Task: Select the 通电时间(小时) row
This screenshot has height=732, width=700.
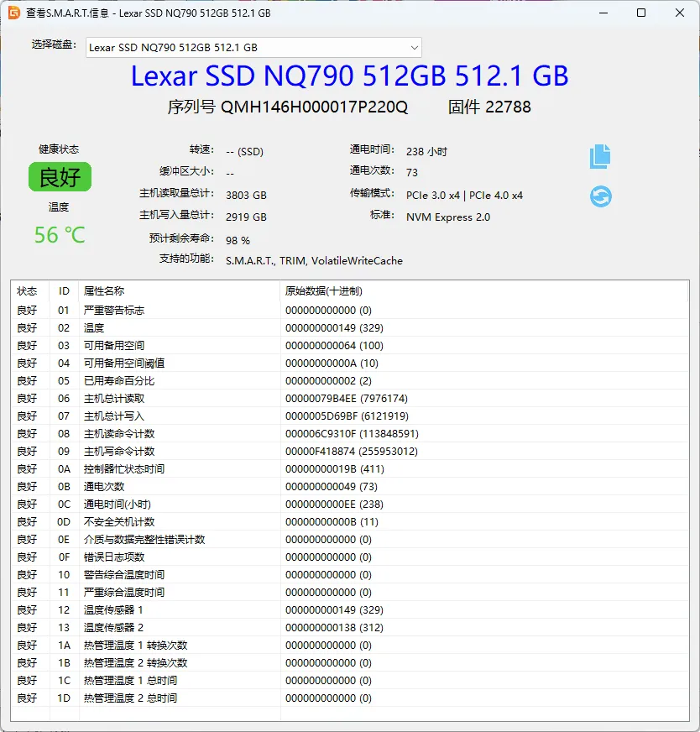Action: (350, 505)
